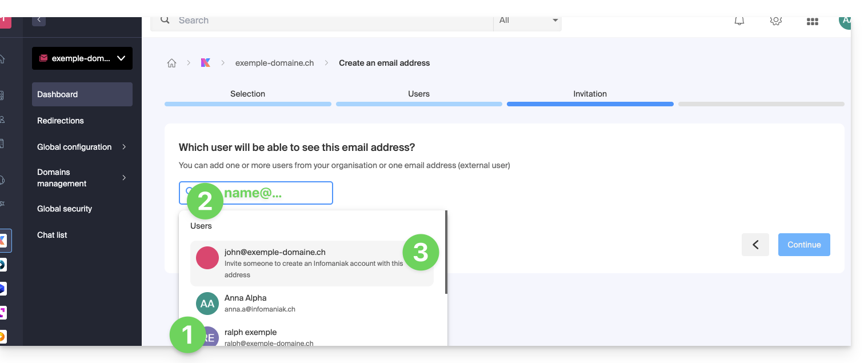Go to Redirections in the sidebar

[61, 121]
